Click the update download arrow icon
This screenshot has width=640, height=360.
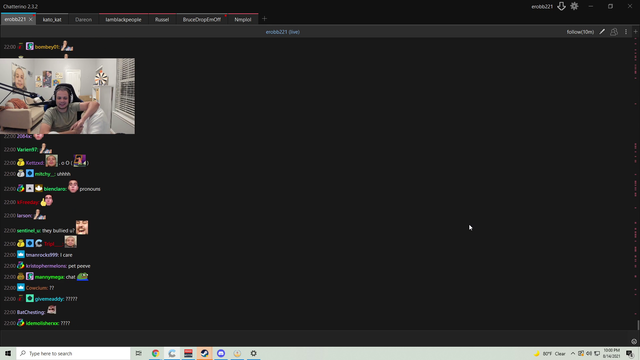point(561,6)
